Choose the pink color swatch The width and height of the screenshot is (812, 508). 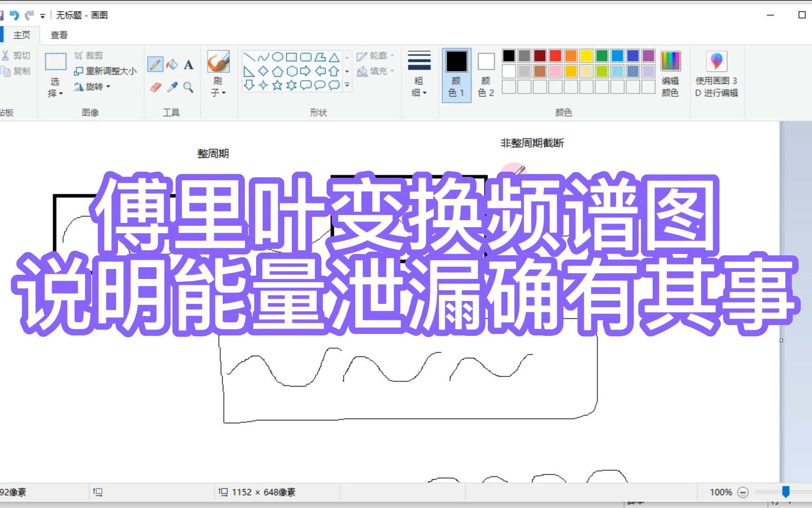tap(555, 71)
